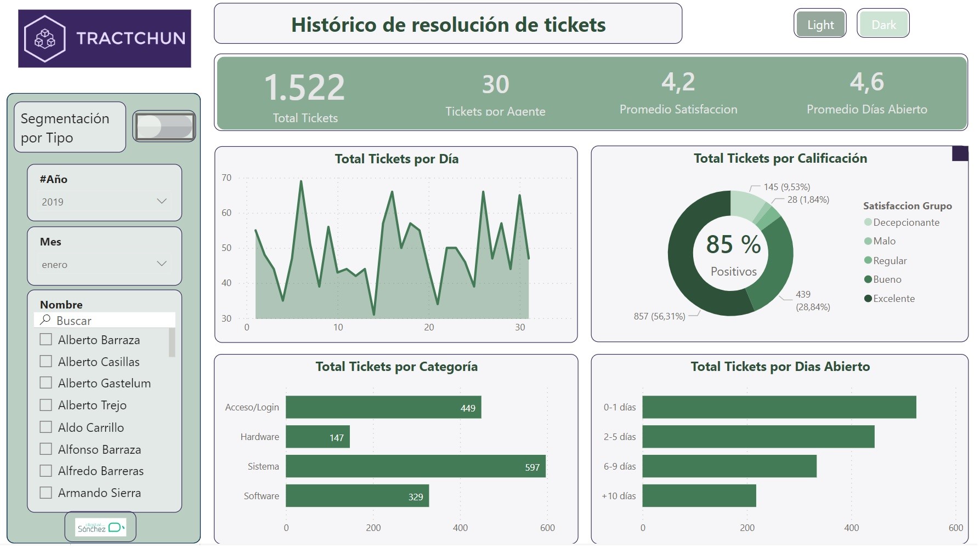Toggle the Segmentación por Tipo switch
980x554 pixels.
pos(164,127)
